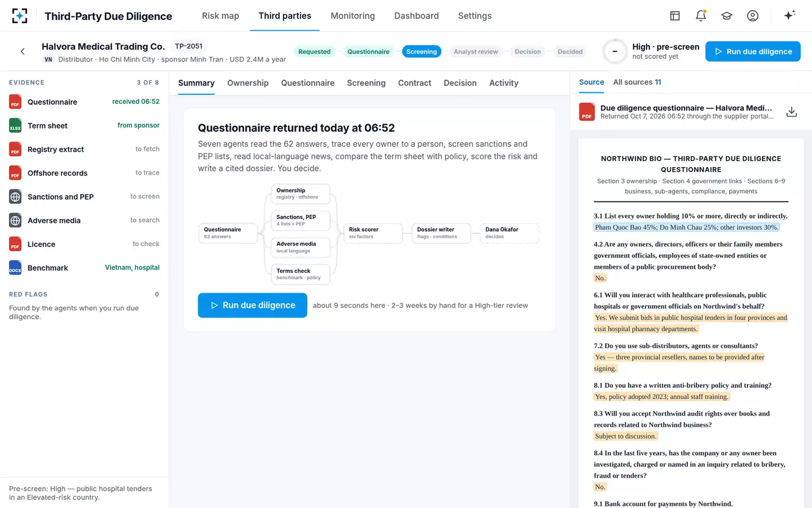
Task: Click the graduation cap learning icon
Action: click(727, 16)
